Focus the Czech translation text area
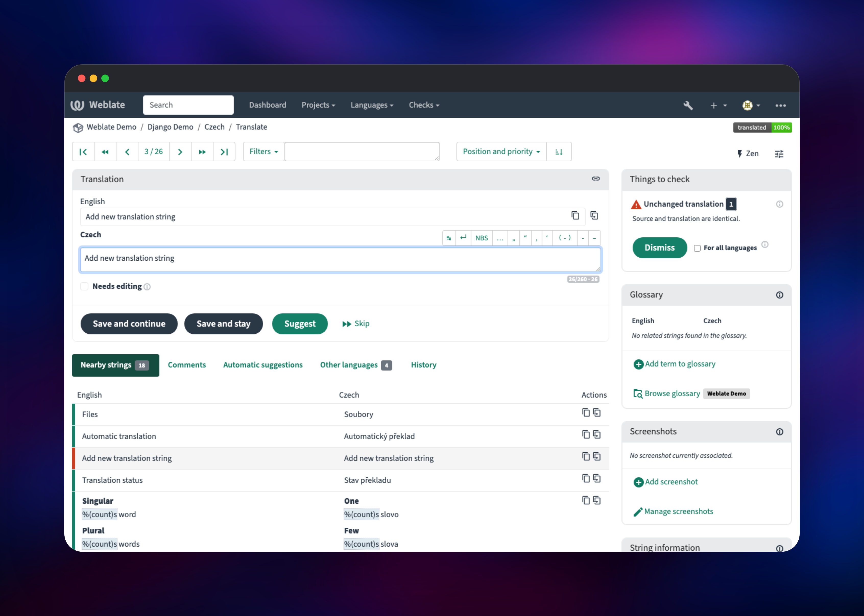The image size is (864, 616). point(340,260)
